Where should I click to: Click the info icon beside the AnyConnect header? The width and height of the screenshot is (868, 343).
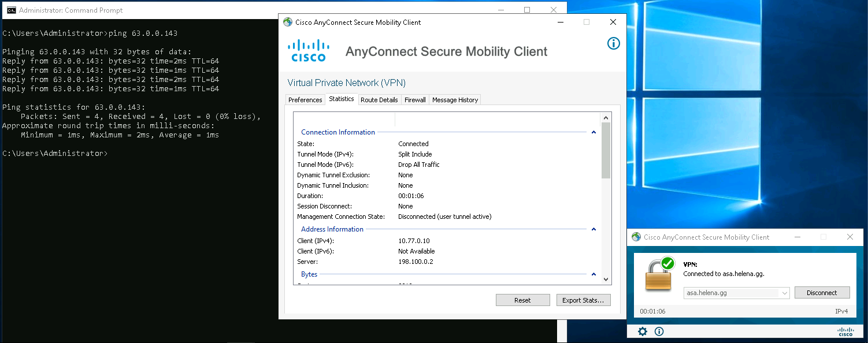point(613,43)
